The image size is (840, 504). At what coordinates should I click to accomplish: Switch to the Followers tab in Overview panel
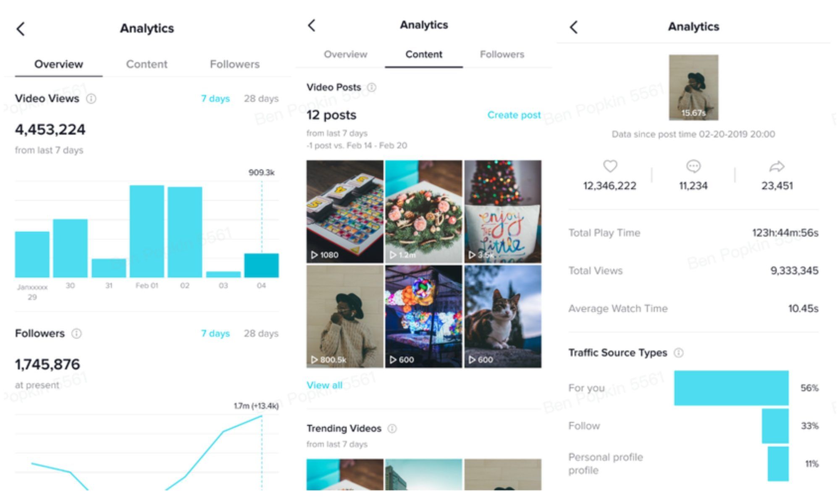(x=235, y=63)
